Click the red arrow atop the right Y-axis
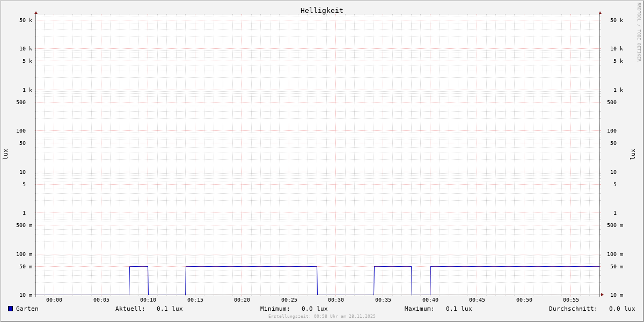644x322 pixels. coord(600,13)
